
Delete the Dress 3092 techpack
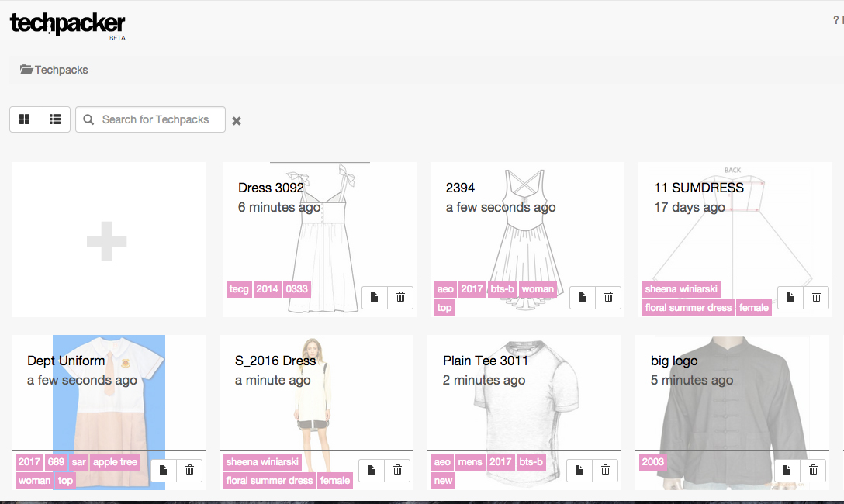(400, 298)
